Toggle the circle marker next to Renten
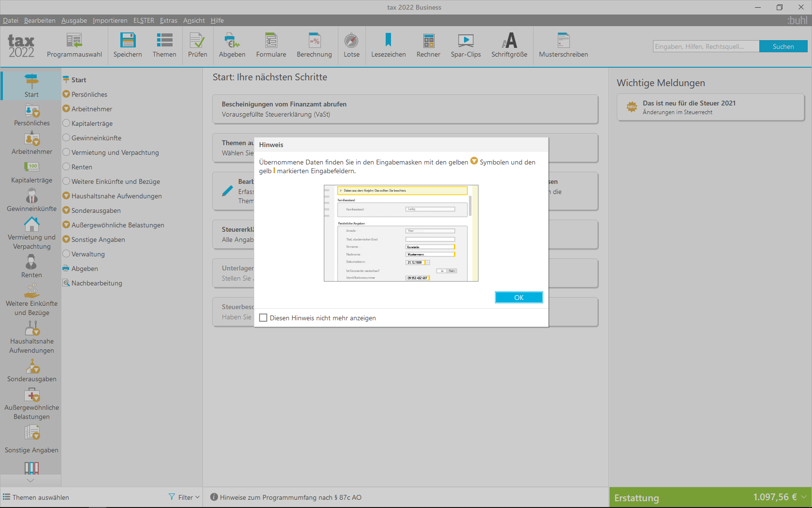 point(66,167)
